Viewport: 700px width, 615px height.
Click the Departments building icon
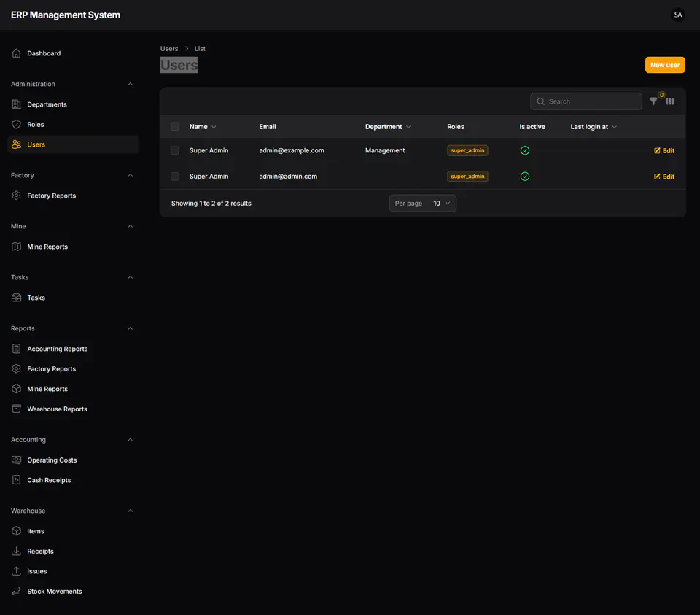(x=17, y=104)
